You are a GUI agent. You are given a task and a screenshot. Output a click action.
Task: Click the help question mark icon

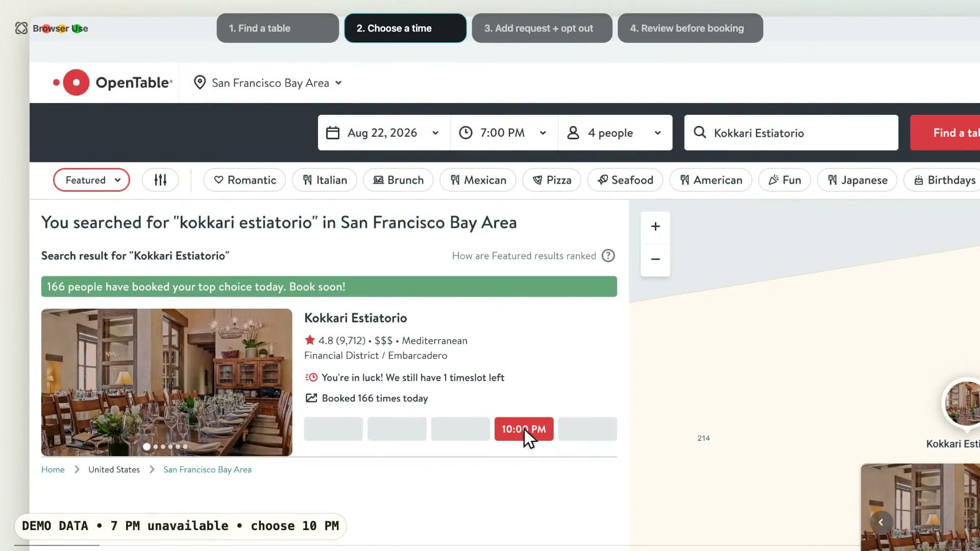tap(608, 256)
